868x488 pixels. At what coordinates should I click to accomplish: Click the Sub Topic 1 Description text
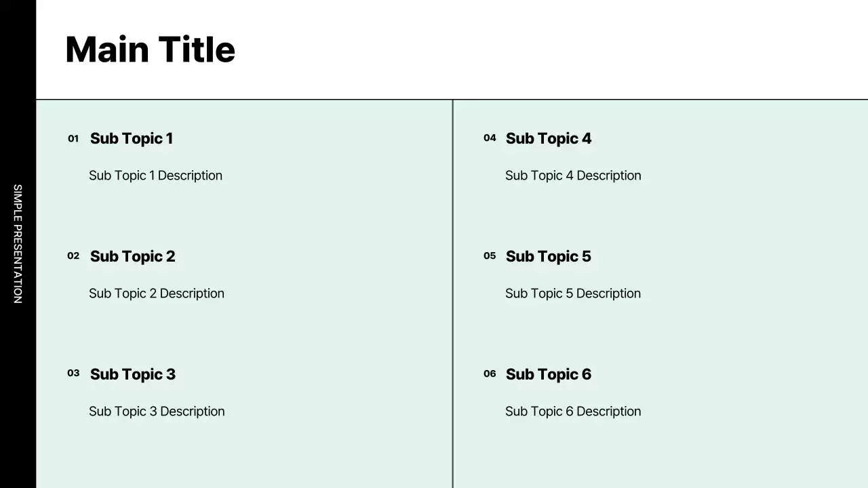coord(155,176)
